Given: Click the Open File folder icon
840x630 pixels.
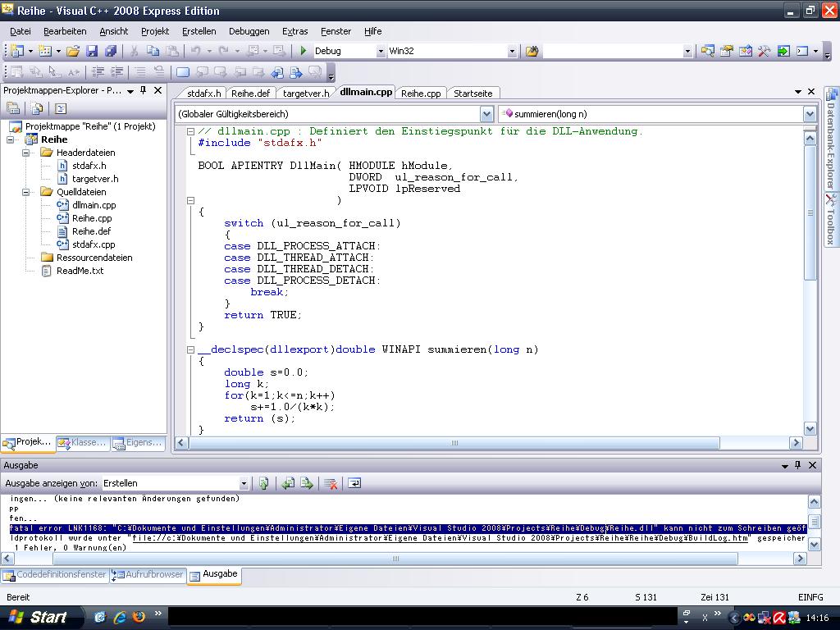Looking at the screenshot, I should (x=73, y=51).
